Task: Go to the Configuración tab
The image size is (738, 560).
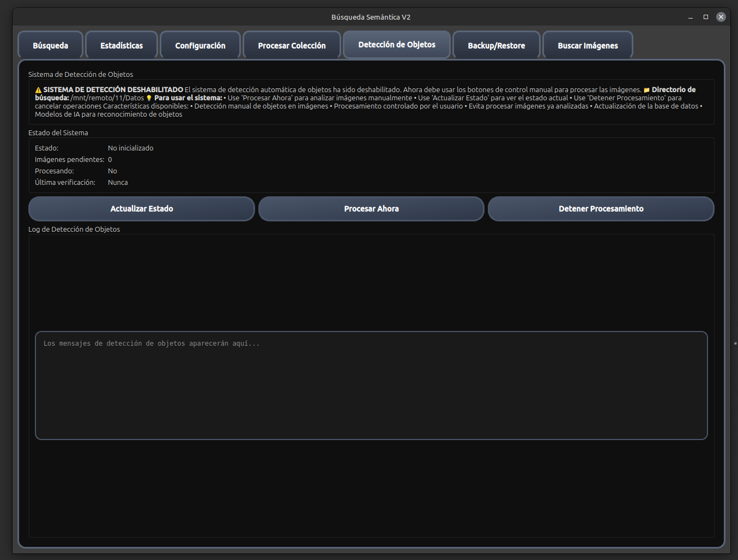Action: (200, 45)
